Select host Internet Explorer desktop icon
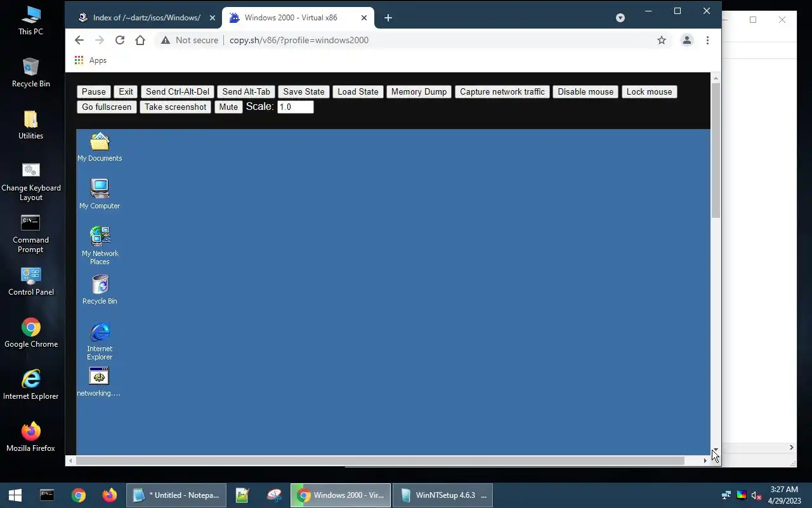The height and width of the screenshot is (508, 812). [30, 385]
